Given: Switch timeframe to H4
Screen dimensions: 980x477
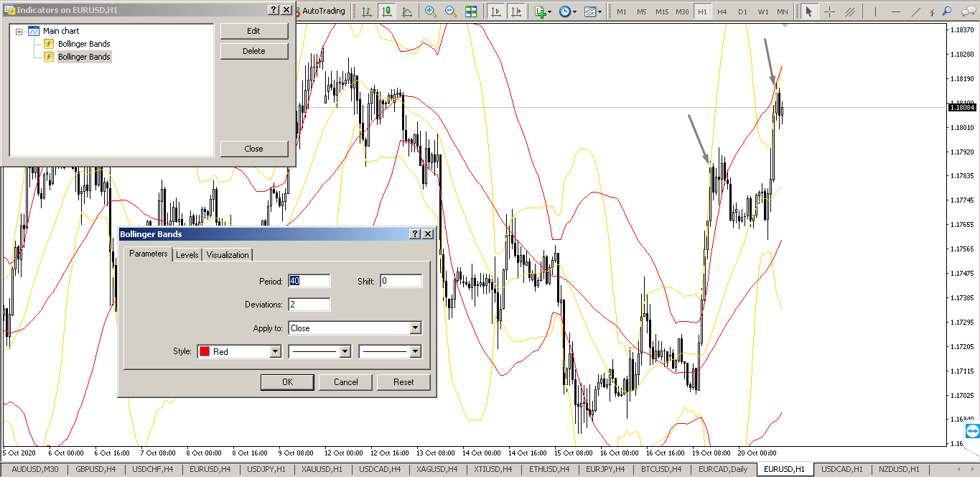Looking at the screenshot, I should point(722,11).
